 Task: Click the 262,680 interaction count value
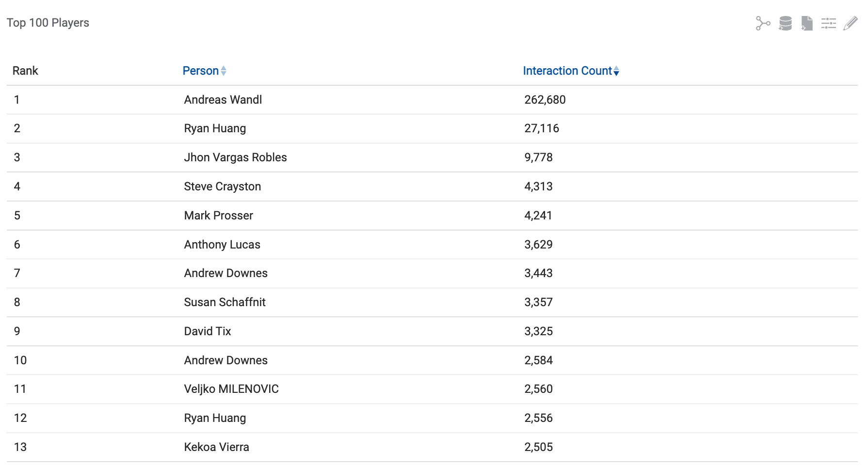point(545,100)
